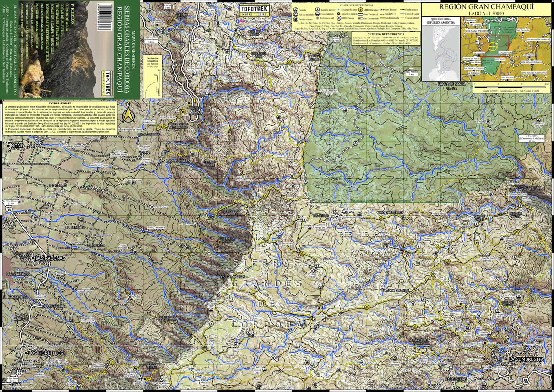Click the MTB Dificultad legend symbol
Image resolution: width=554 pixels, height=392 pixels.
(x=361, y=10)
